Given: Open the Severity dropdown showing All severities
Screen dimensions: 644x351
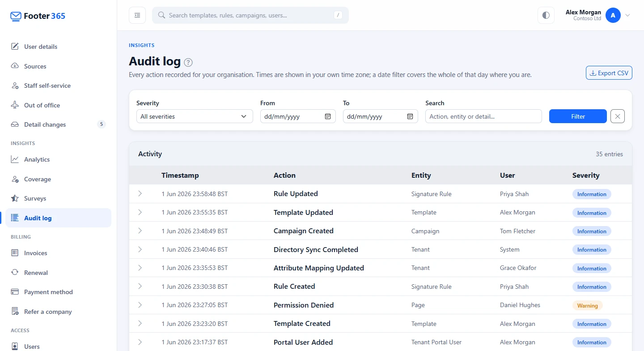Looking at the screenshot, I should tap(195, 116).
